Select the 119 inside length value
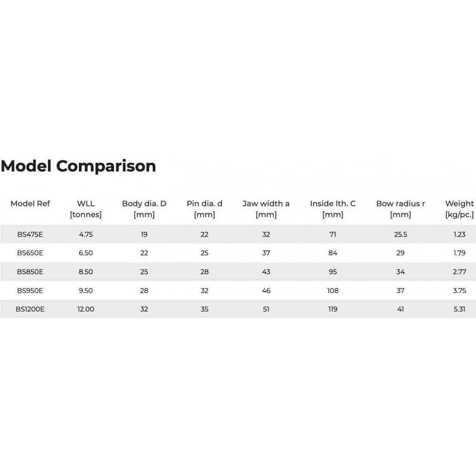The height and width of the screenshot is (476, 476). click(333, 309)
